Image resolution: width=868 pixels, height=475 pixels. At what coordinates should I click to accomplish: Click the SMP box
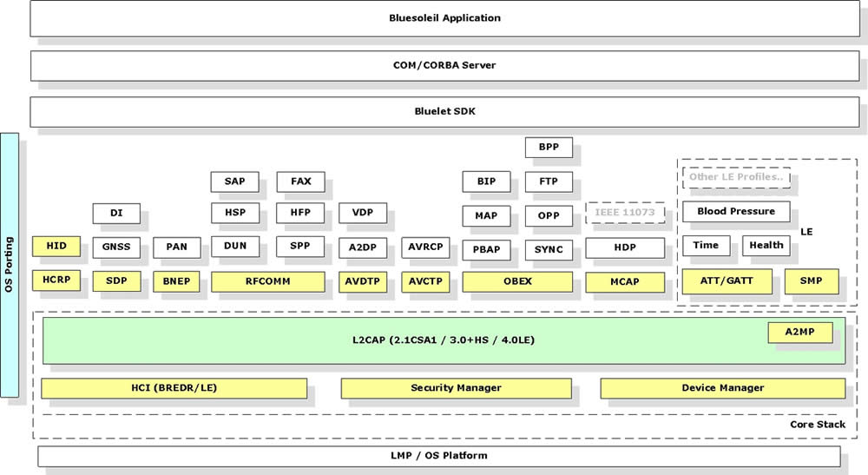(x=812, y=281)
